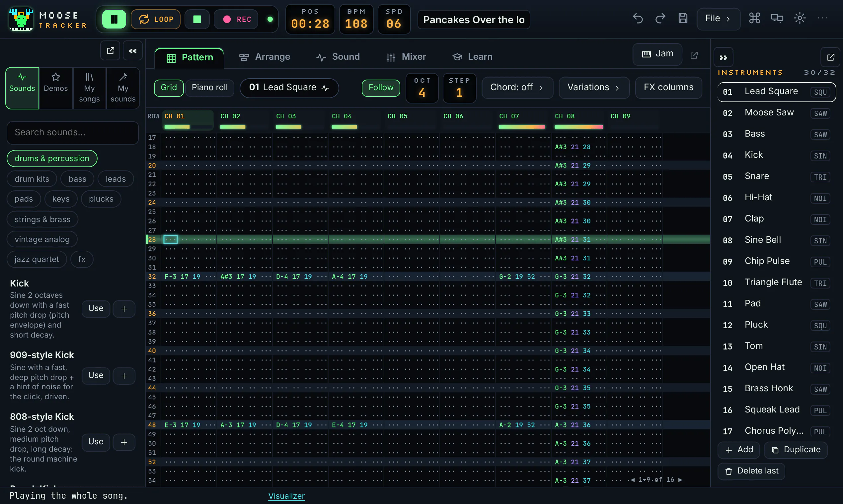Screen dimensions: 843x504
Task: Open the Visualizer link
Action: (286, 496)
